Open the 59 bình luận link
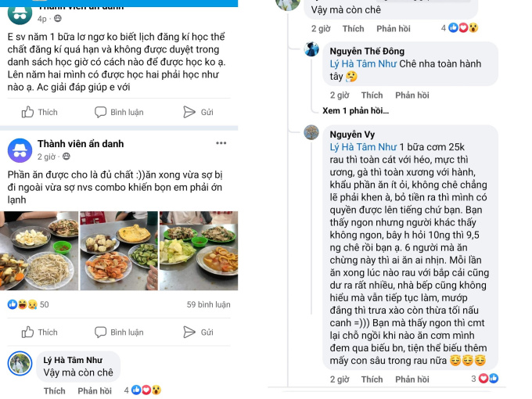The width and height of the screenshot is (532, 399). tap(208, 304)
